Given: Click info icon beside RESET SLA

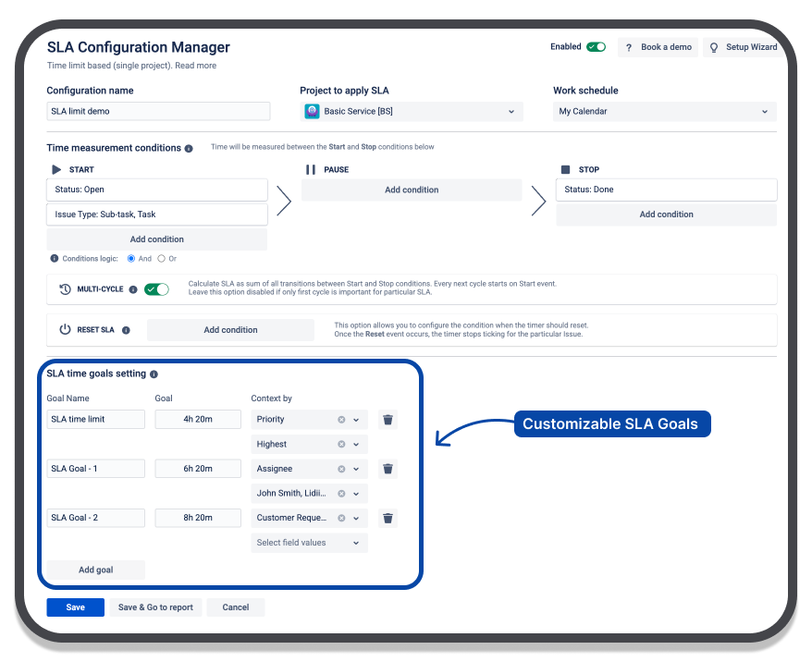Looking at the screenshot, I should click(x=126, y=330).
